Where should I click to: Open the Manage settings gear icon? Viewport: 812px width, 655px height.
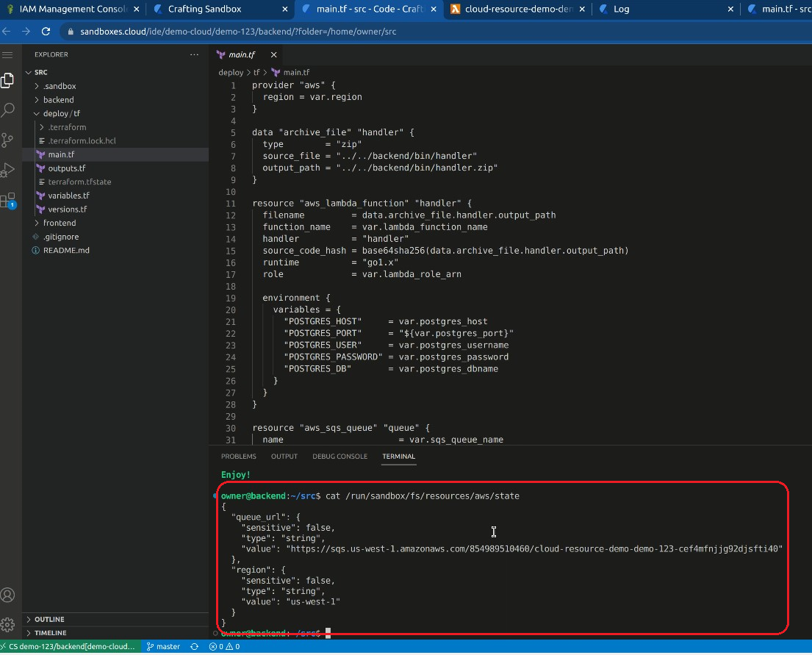point(8,625)
